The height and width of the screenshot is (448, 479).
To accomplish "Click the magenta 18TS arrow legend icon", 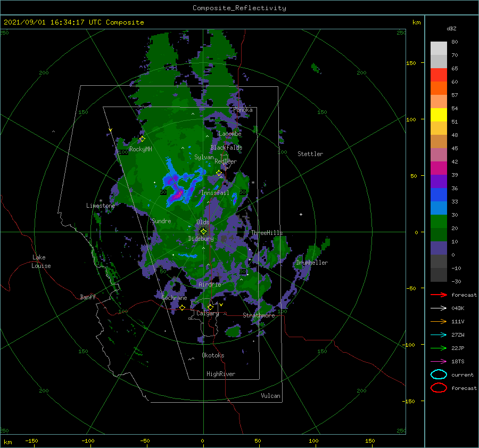I will [439, 362].
